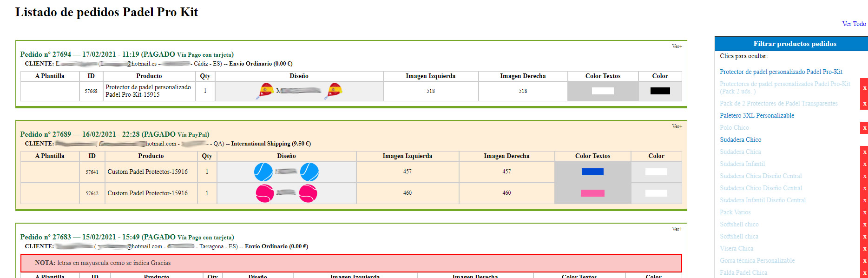Image resolution: width=868 pixels, height=278 pixels.
Task: Click blue text color swatch for item 57641
Action: 592,172
